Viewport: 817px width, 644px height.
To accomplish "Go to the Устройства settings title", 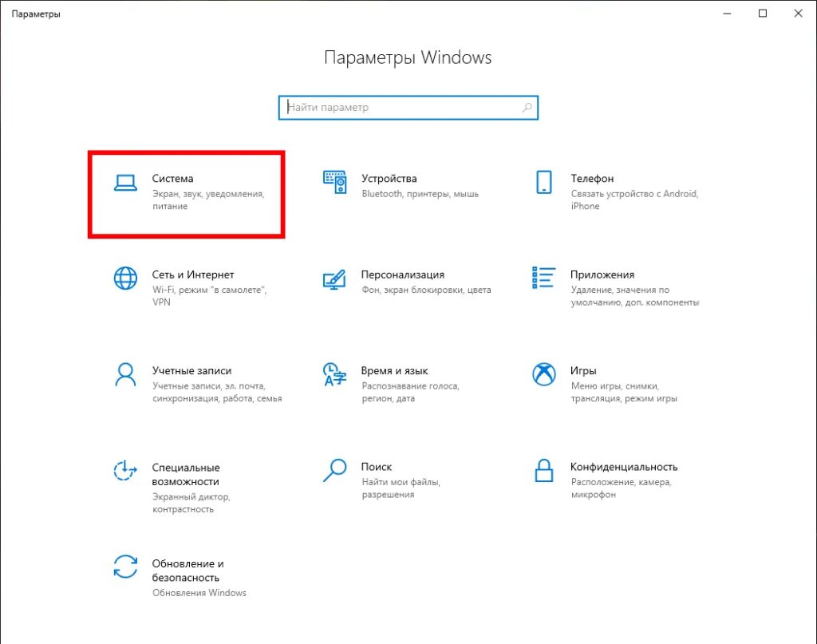I will [x=389, y=178].
